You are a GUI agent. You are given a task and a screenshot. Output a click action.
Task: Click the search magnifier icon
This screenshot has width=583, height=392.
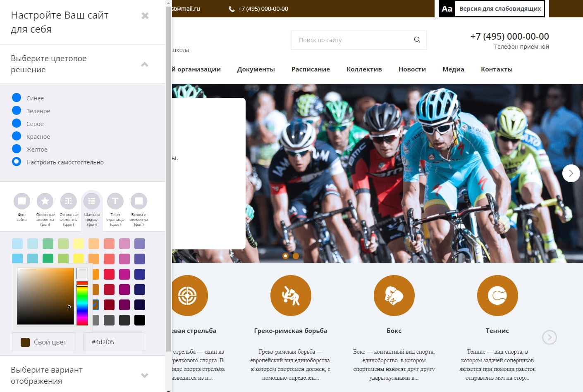click(417, 40)
